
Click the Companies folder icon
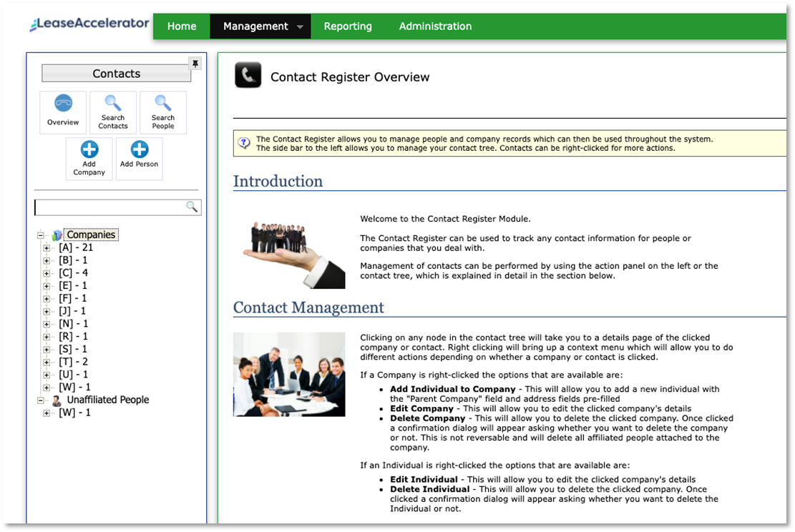coord(57,235)
